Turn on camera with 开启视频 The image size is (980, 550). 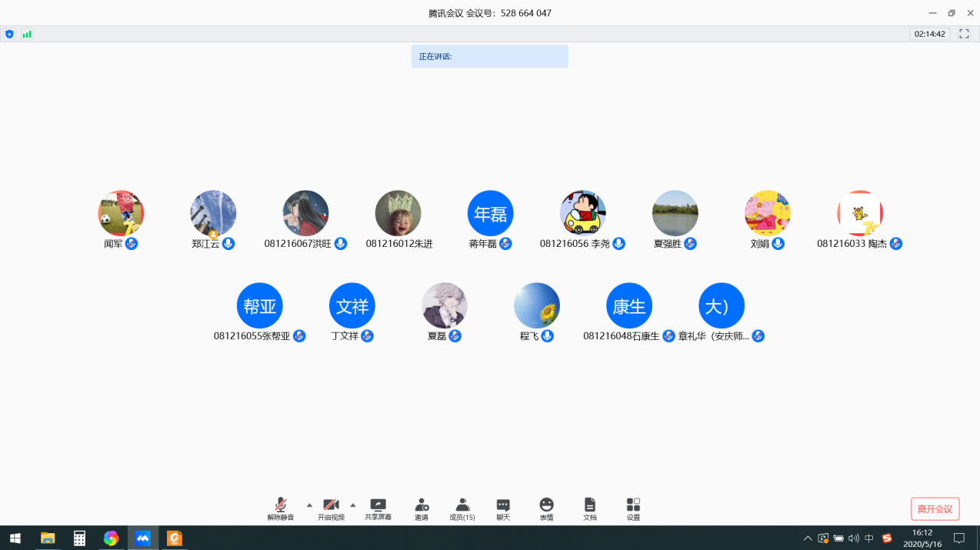331,508
